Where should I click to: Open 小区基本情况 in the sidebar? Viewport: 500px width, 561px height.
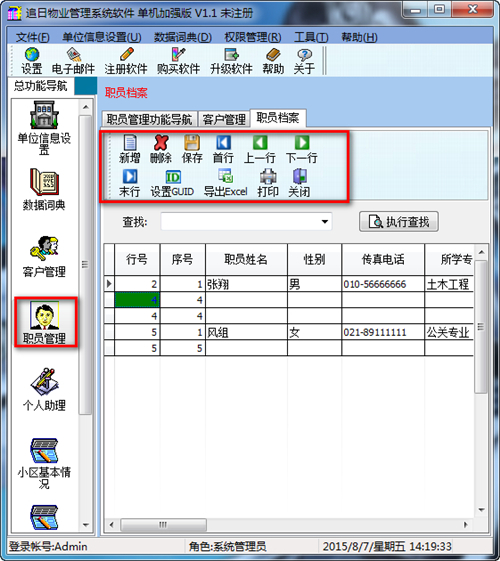[44, 463]
